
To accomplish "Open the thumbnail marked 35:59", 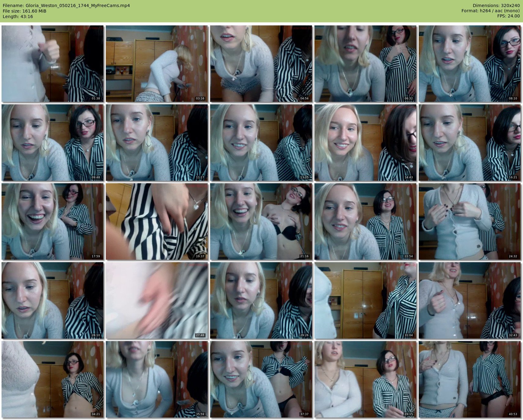I will coord(157,379).
